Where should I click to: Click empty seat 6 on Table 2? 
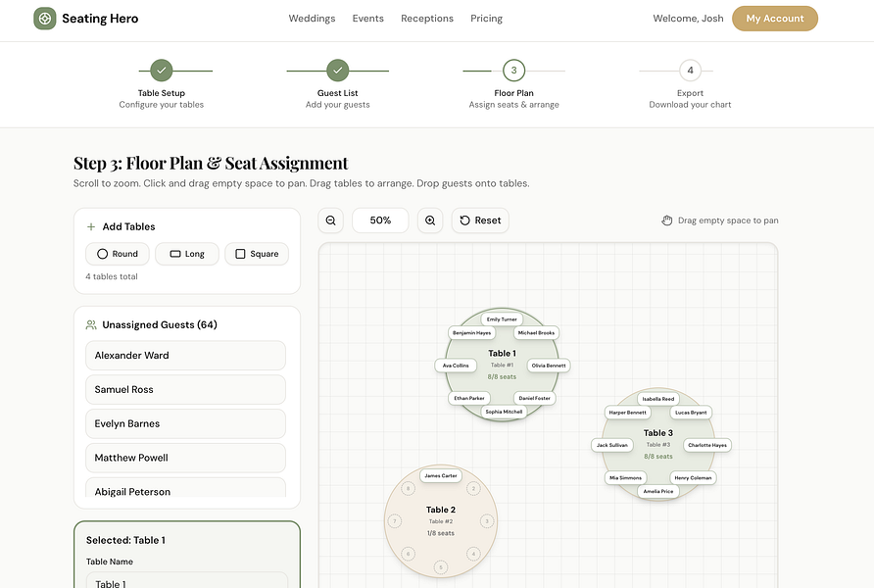click(x=408, y=554)
